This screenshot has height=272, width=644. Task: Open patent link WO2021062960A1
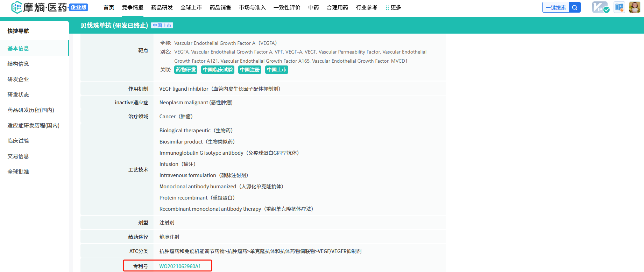pos(180,266)
